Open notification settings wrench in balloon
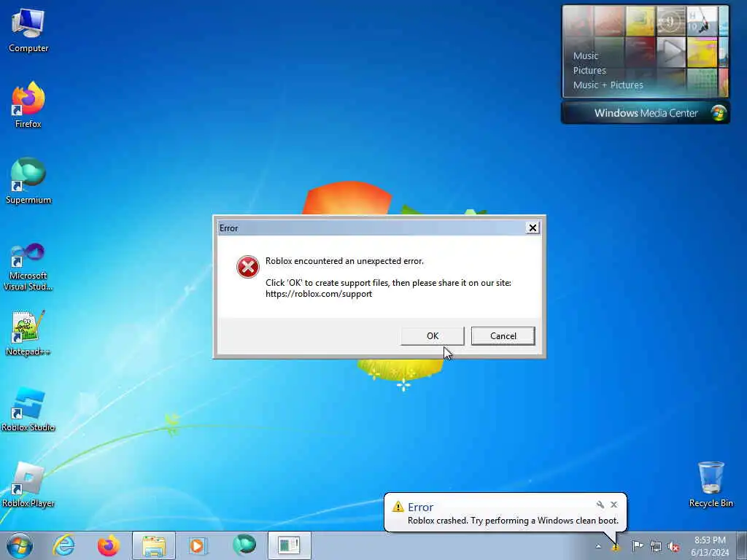The height and width of the screenshot is (560, 747). (x=600, y=505)
